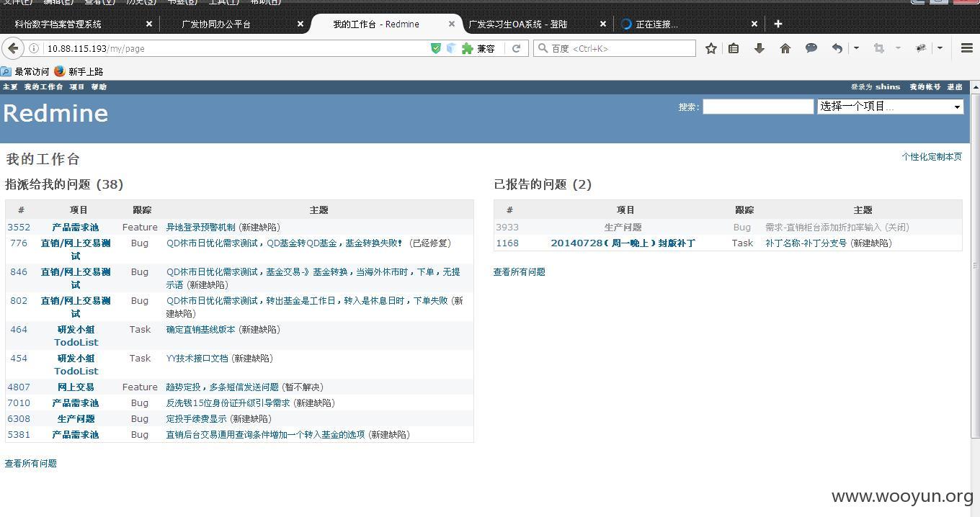
Task: Open issue 异地登录预警机制
Action: pos(200,227)
